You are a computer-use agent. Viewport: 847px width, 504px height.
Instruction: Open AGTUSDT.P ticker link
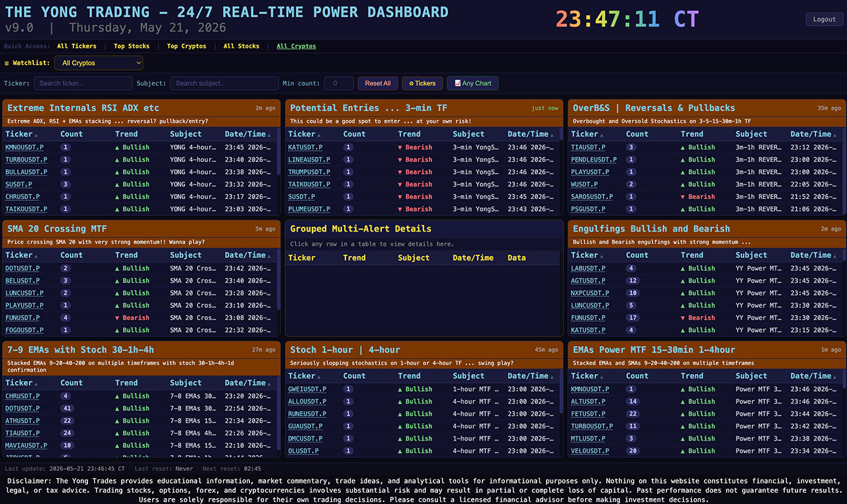(588, 280)
